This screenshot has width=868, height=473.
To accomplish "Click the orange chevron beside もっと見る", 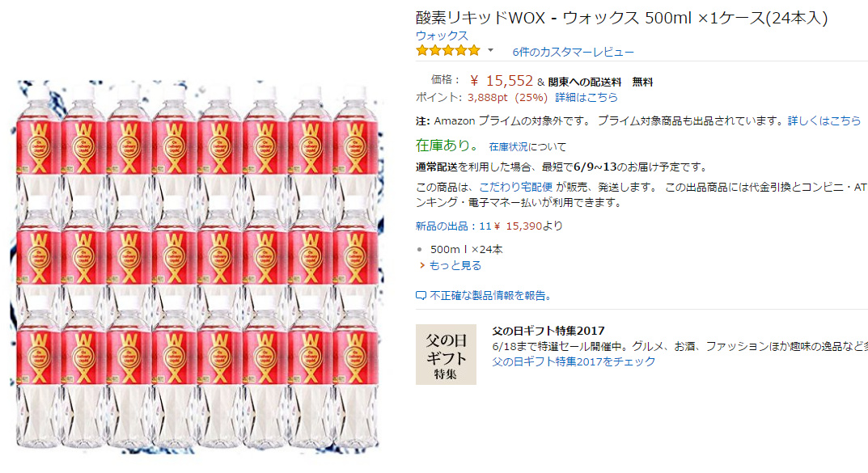I will click(x=422, y=265).
